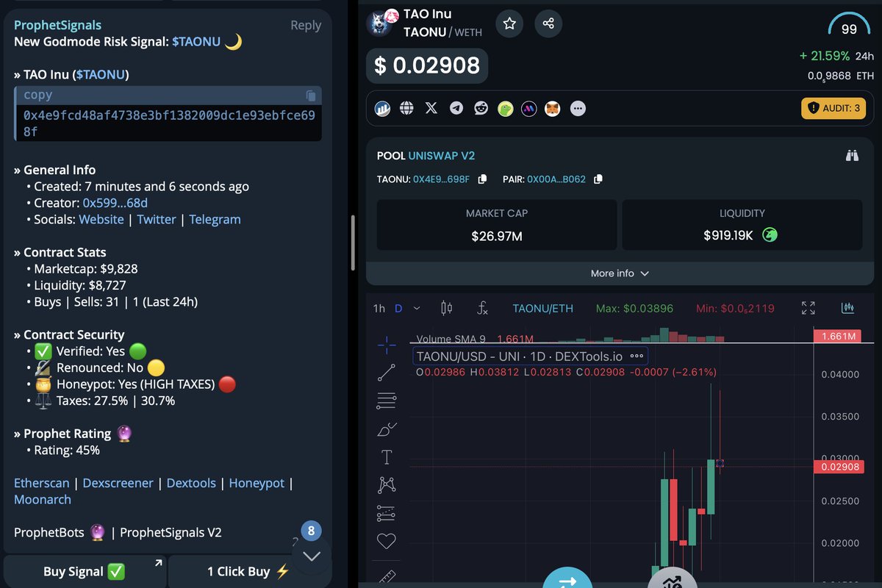Click the 0.02908 price axis label
Image resolution: width=882 pixels, height=588 pixels.
click(839, 467)
